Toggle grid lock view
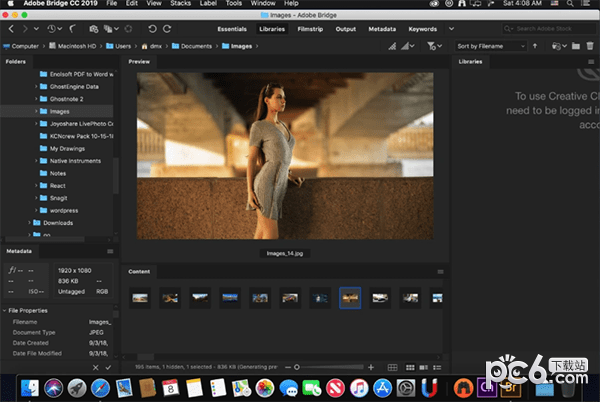Image resolution: width=600 pixels, height=402 pixels. [393, 368]
